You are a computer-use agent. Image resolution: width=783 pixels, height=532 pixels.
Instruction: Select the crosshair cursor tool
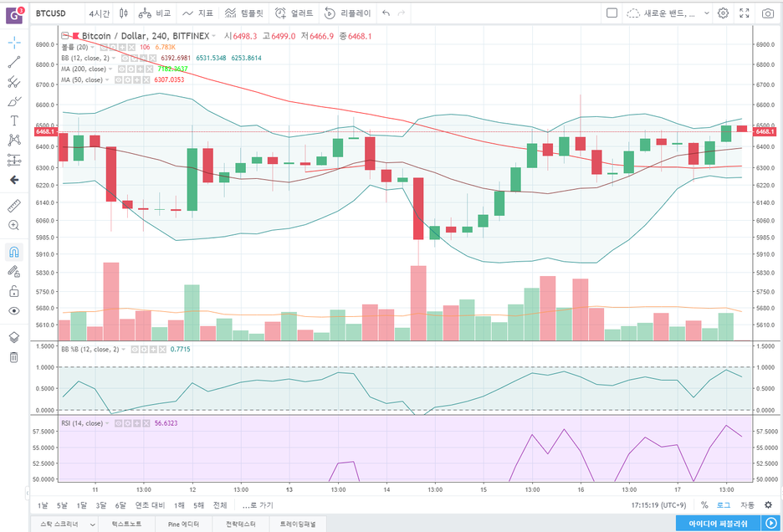click(14, 43)
